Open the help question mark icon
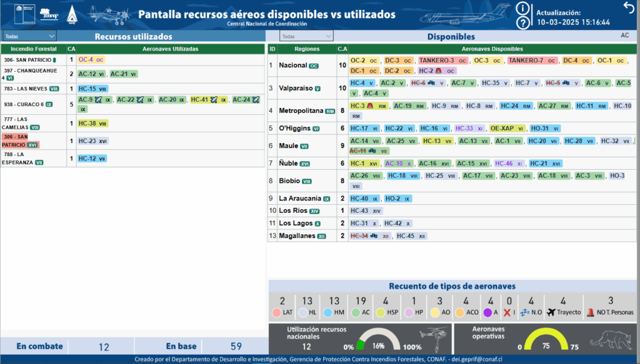 523,23
